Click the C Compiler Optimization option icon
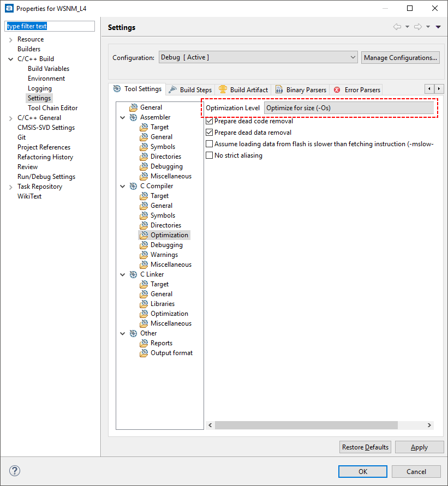This screenshot has width=448, height=486. point(144,235)
